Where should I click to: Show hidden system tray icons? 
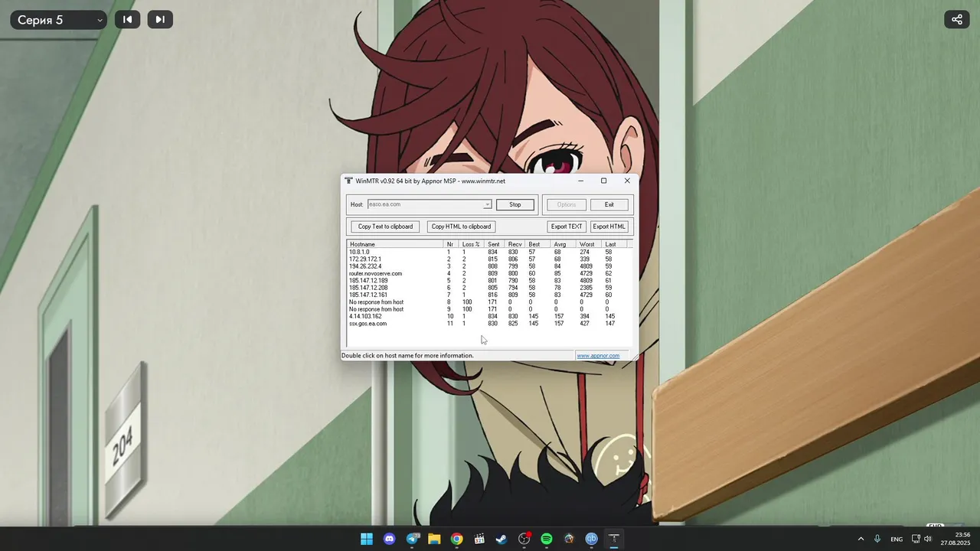[861, 539]
